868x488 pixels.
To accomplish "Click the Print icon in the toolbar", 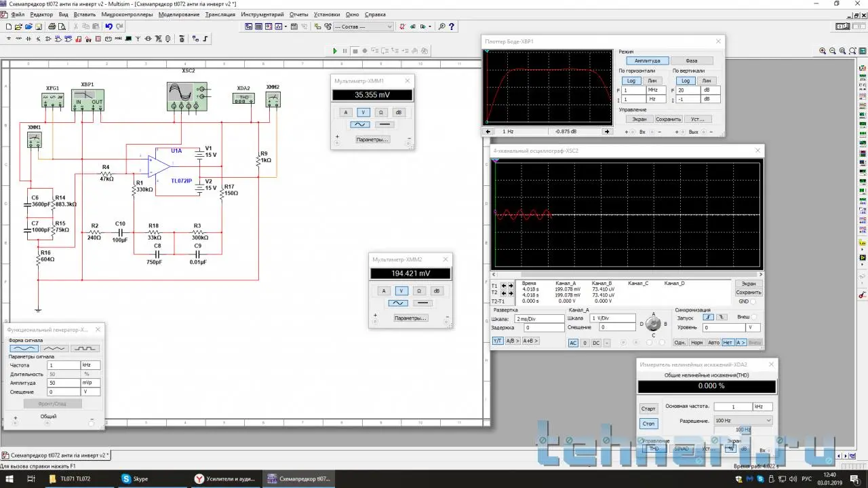I will click(51, 26).
